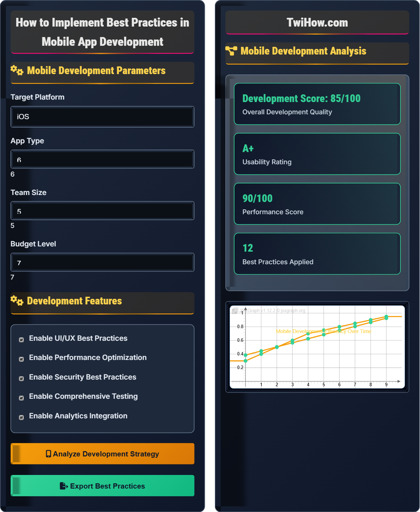Click the diagram icon beside Mobile Development Analysis
The image size is (420, 512).
(x=231, y=51)
